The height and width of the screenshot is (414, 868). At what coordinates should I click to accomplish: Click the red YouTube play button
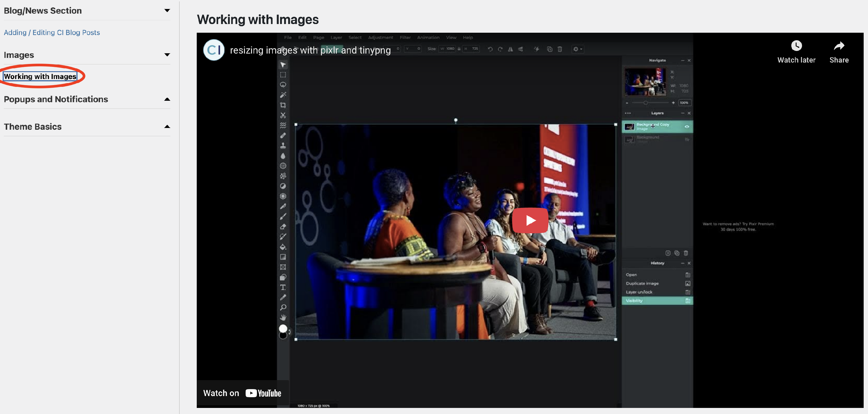[x=530, y=220]
